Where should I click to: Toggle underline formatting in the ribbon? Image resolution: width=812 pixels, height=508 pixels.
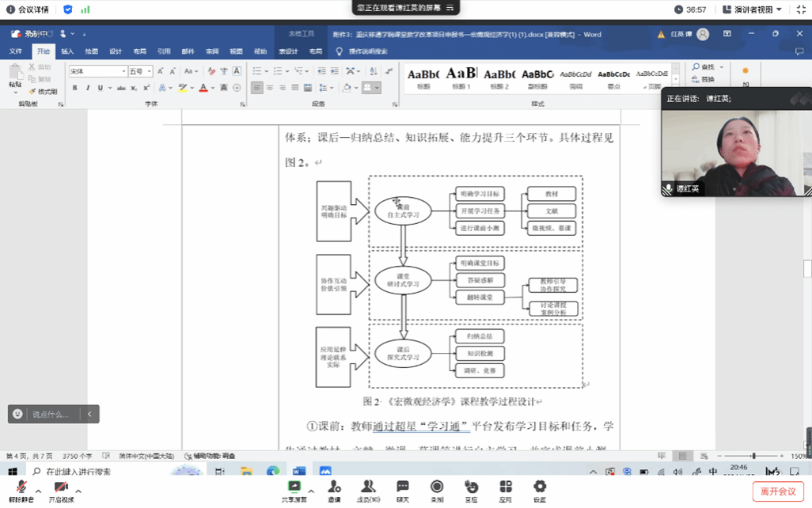[x=100, y=88]
